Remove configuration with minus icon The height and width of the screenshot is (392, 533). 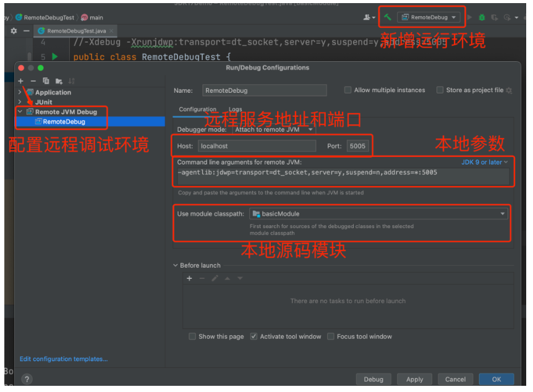point(33,81)
